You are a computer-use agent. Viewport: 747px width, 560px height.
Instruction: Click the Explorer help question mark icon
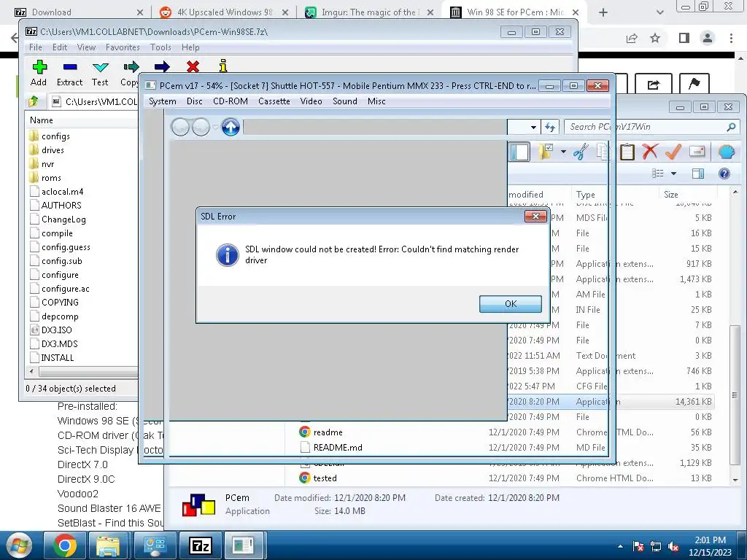pos(724,174)
